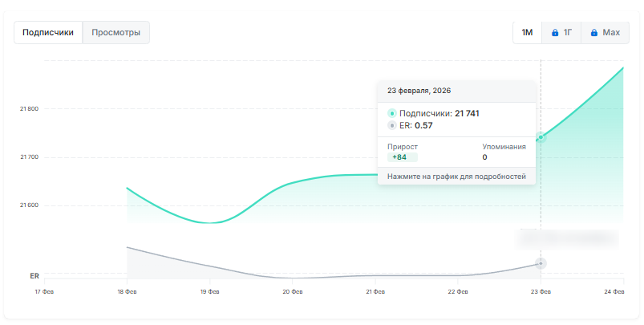Click the tooltip date 23 февраля, 2026

(418, 91)
